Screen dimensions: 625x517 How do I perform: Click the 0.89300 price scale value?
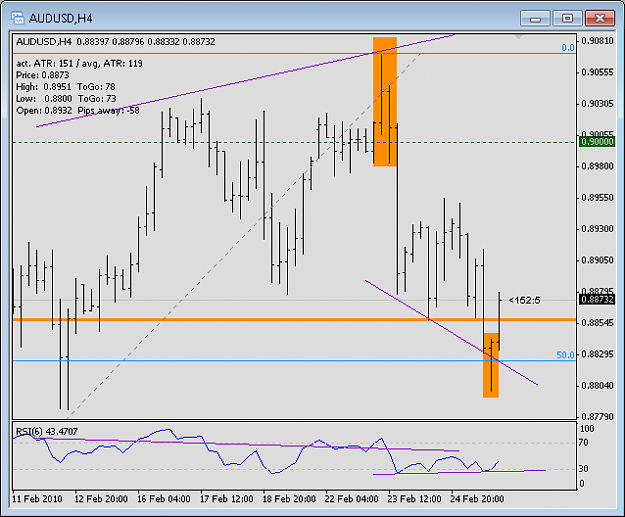point(597,229)
